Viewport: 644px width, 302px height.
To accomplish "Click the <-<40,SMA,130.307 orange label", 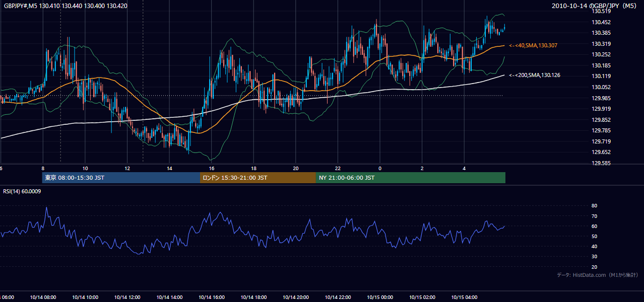I will (533, 45).
